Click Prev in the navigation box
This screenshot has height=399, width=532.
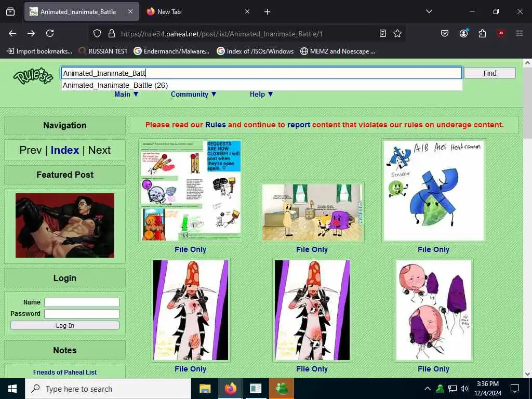point(31,150)
